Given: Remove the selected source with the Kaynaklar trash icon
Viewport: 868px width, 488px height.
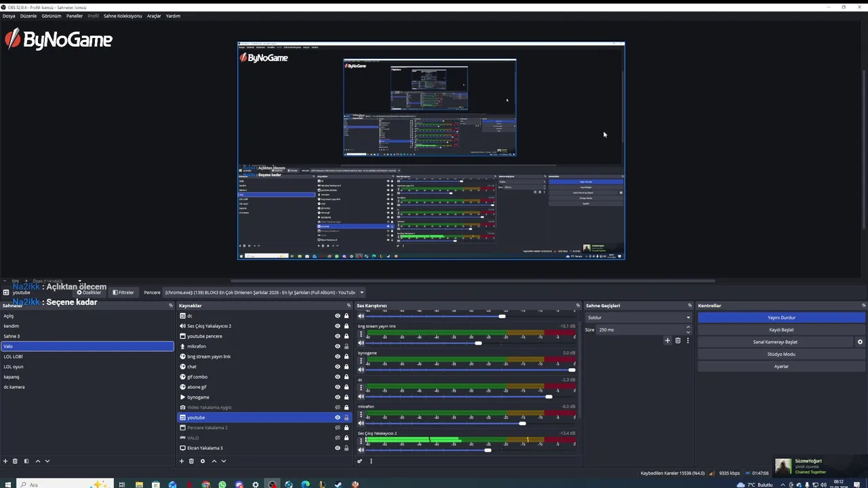Looking at the screenshot, I should 191,461.
